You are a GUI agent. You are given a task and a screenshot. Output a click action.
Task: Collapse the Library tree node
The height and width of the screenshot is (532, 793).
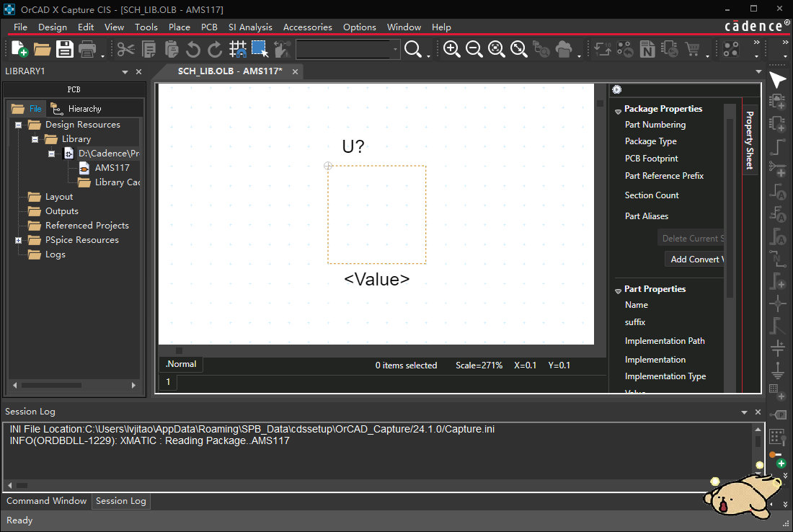pyautogui.click(x=35, y=139)
